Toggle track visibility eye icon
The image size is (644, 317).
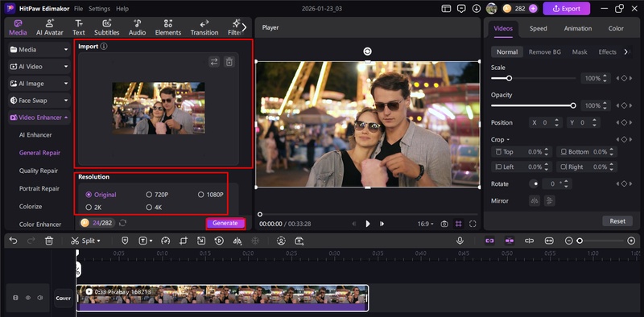[28, 298]
